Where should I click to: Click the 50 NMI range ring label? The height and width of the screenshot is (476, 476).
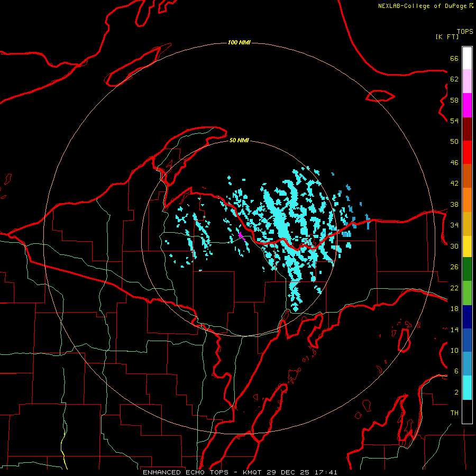click(239, 140)
